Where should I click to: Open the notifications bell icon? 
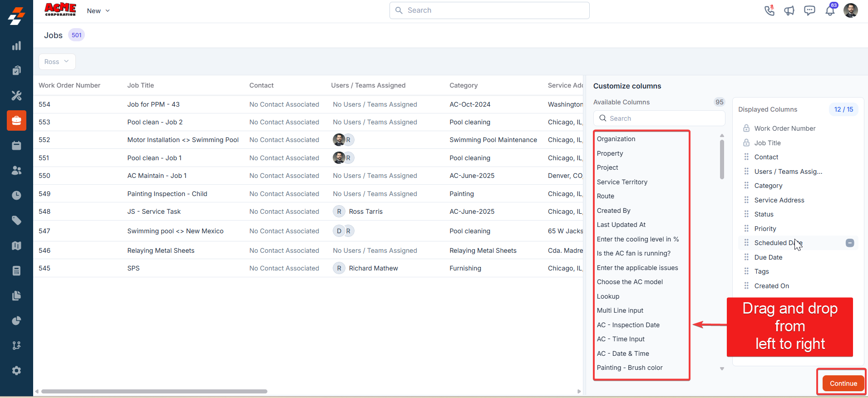point(830,10)
